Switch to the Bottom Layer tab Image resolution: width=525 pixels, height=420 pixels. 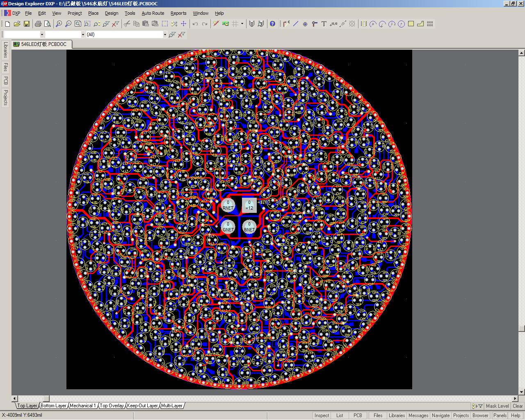53,406
